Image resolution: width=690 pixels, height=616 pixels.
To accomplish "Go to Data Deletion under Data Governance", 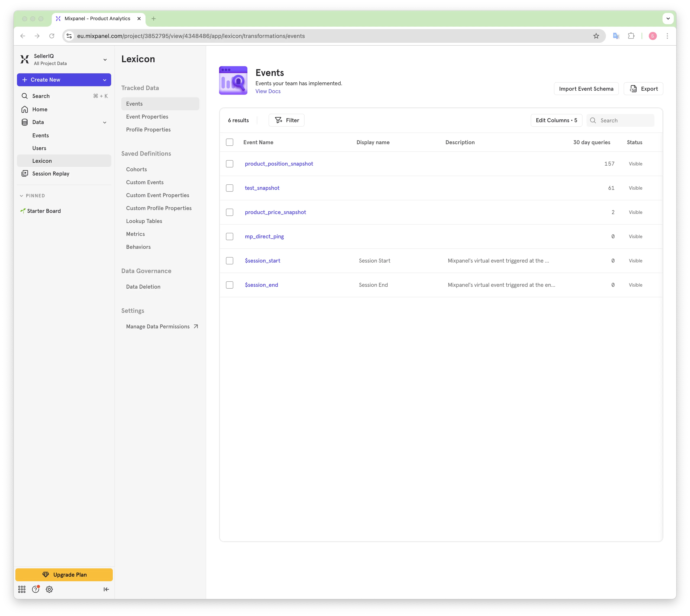I will [x=143, y=287].
